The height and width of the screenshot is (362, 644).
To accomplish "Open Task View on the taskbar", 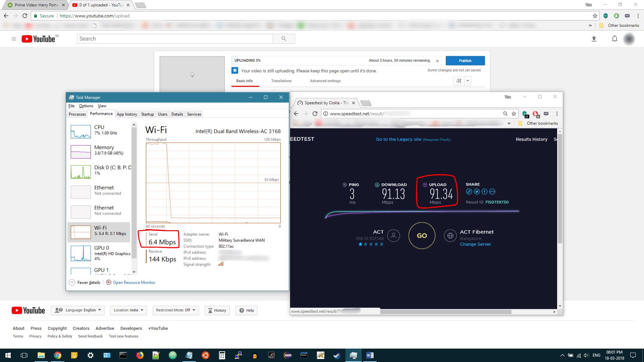I will coord(24,355).
